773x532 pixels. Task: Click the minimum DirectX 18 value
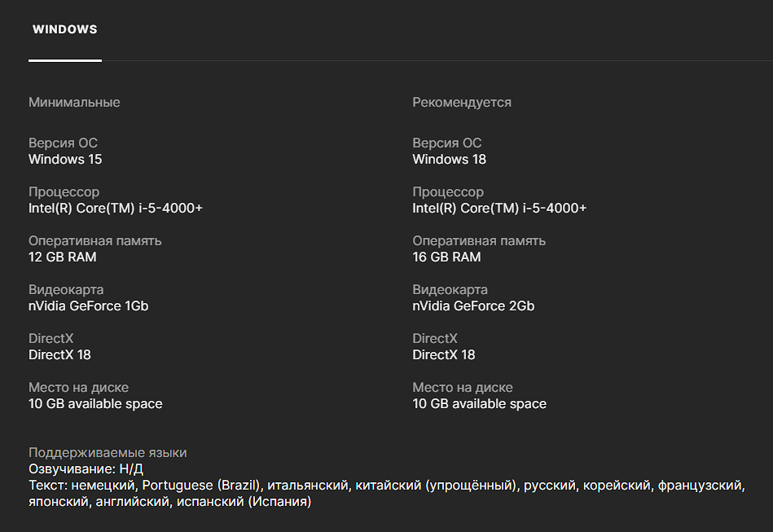pos(59,354)
